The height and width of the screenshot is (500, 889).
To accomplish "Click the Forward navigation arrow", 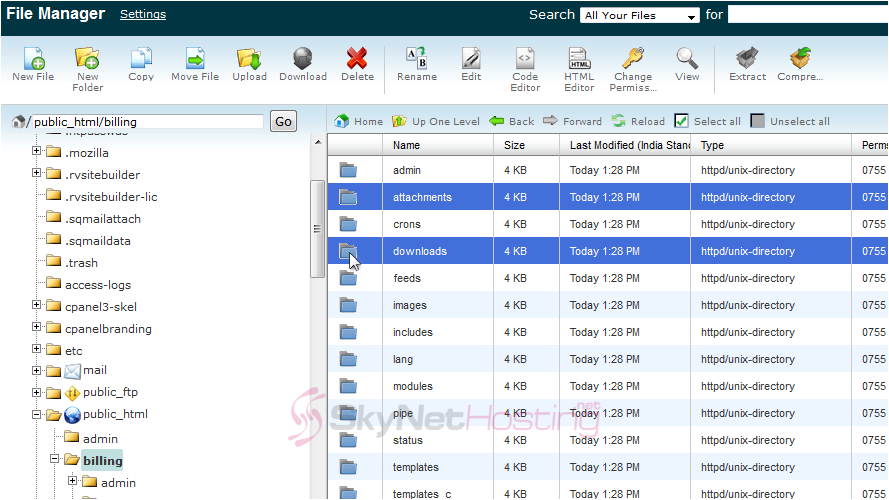I will 572,121.
